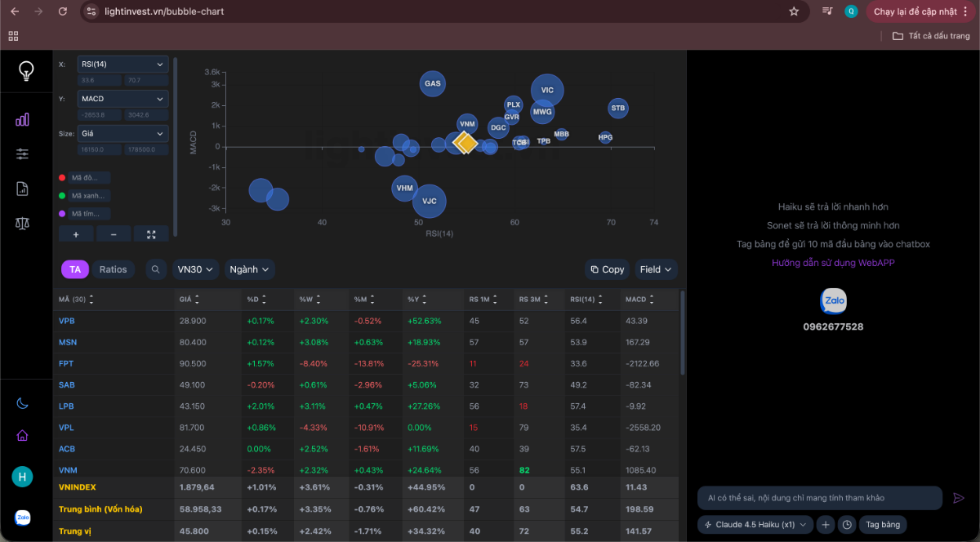Viewport: 980px width, 542px height.
Task: Open the Claude 4.5 Haiku model dropdown
Action: [754, 525]
